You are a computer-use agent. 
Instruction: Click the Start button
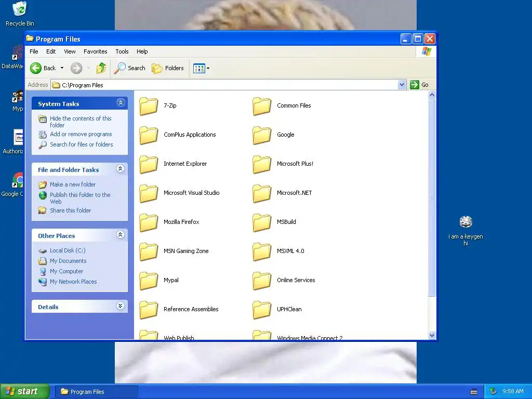25,392
